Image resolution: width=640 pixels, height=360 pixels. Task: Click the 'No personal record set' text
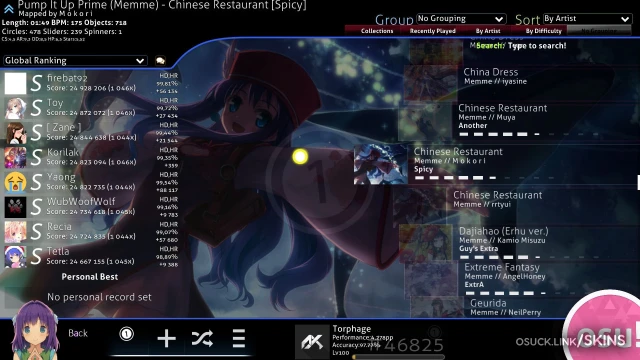tap(99, 297)
